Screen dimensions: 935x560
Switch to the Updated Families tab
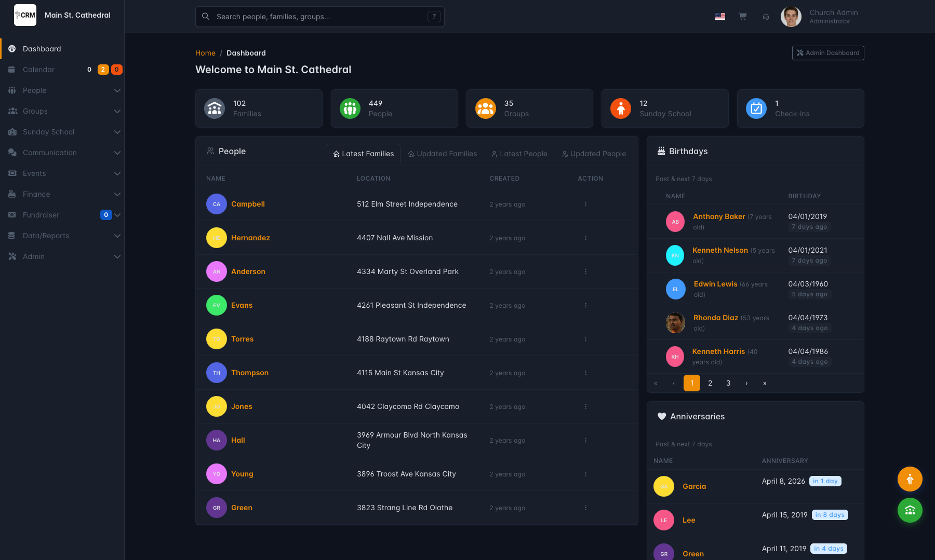tap(442, 154)
